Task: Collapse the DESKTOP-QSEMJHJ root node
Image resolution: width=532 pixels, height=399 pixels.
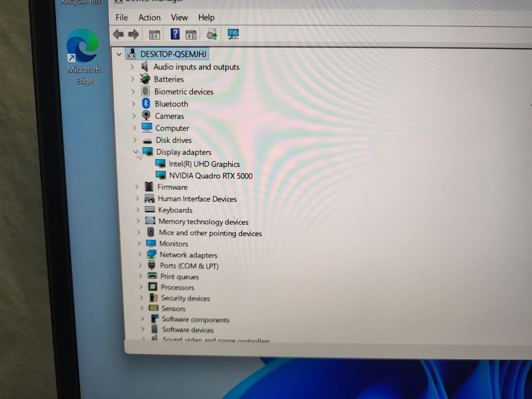Action: click(x=119, y=54)
